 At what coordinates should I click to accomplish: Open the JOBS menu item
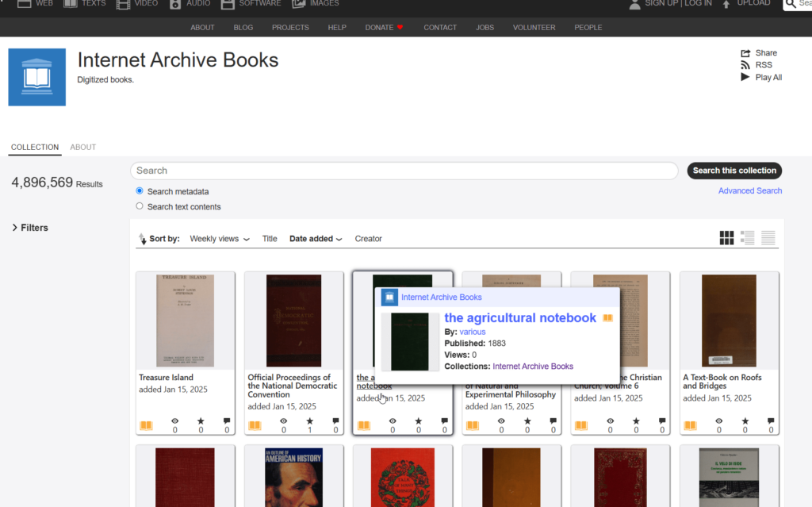click(485, 28)
